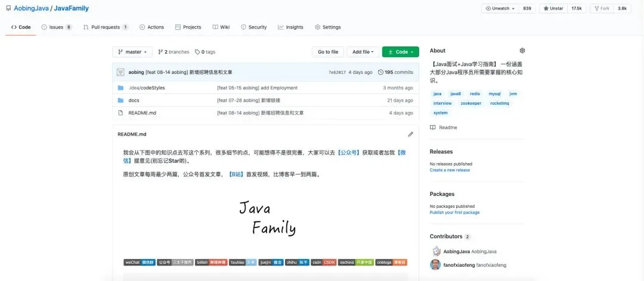Open the master branch dropdown
The width and height of the screenshot is (644, 281).
coord(132,52)
